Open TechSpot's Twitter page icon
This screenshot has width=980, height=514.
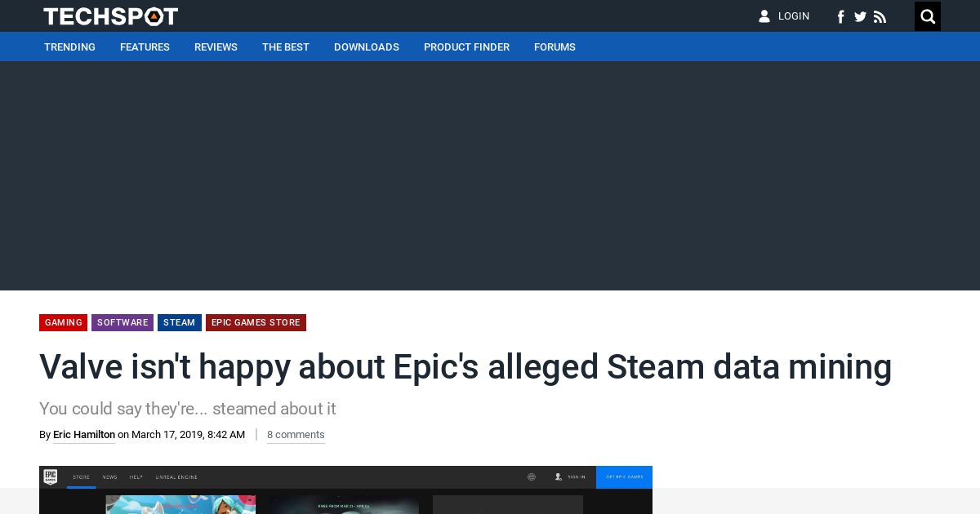pyautogui.click(x=860, y=16)
